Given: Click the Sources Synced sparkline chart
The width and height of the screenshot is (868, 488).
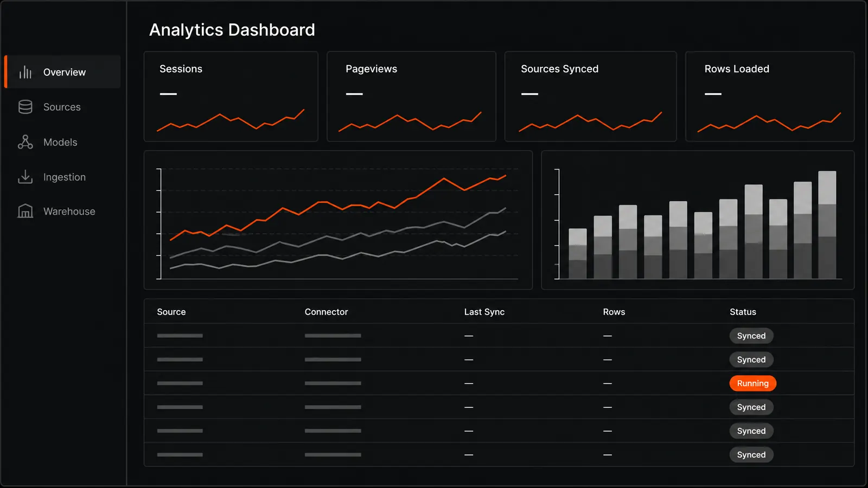Looking at the screenshot, I should pyautogui.click(x=590, y=121).
